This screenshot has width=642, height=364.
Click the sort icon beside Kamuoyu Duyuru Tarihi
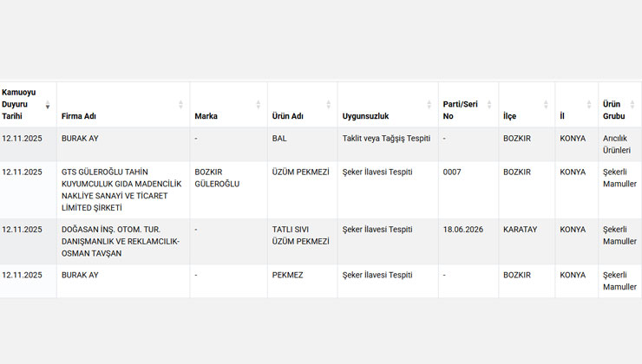48,105
